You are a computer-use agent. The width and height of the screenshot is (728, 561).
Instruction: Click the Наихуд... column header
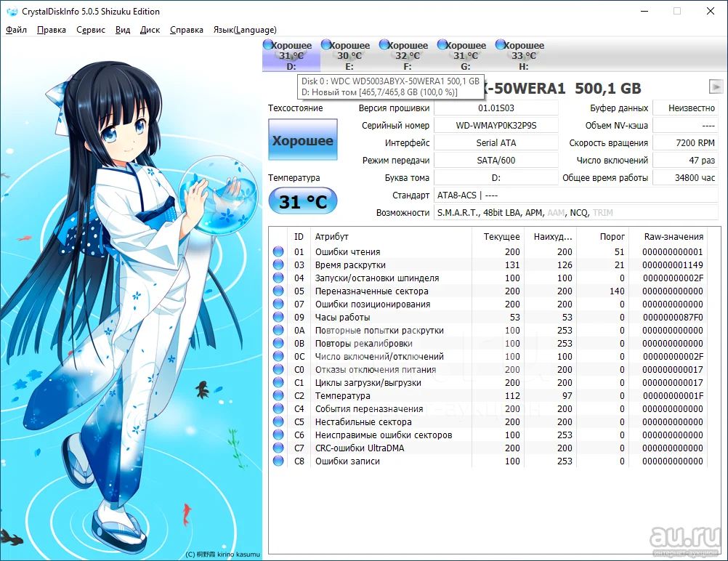pyautogui.click(x=551, y=236)
